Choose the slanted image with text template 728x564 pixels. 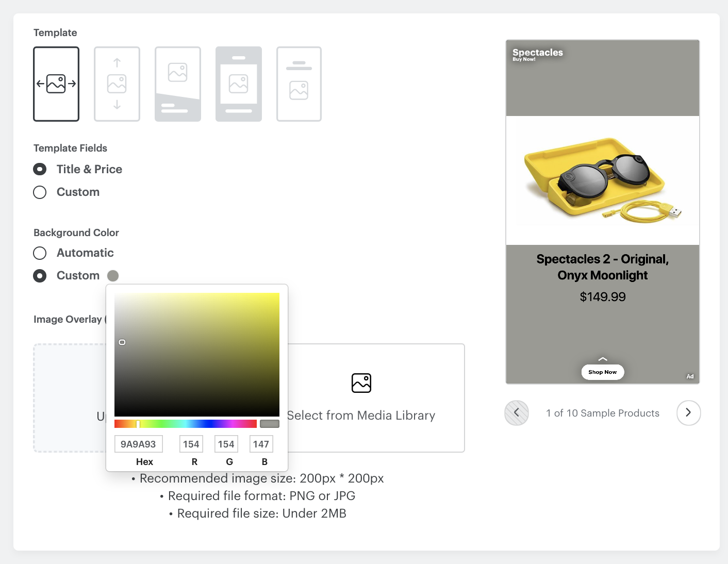[178, 84]
